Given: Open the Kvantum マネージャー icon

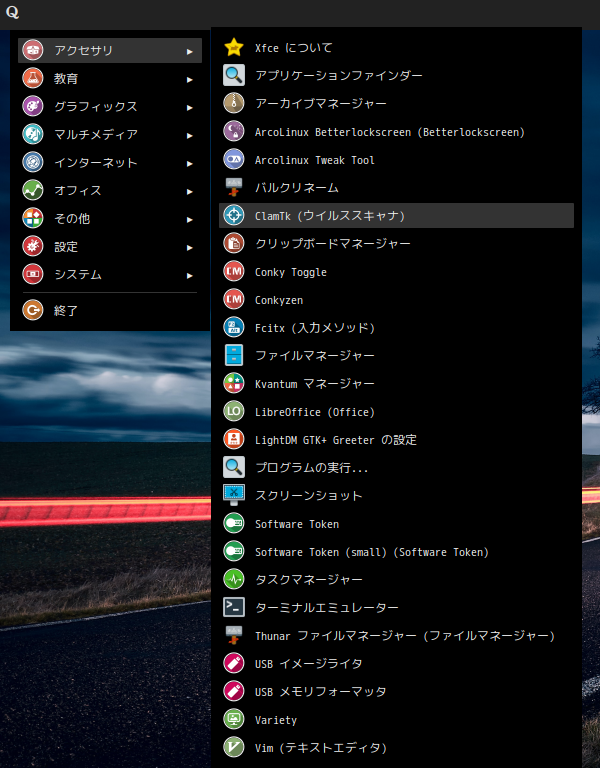Looking at the screenshot, I should coord(234,384).
